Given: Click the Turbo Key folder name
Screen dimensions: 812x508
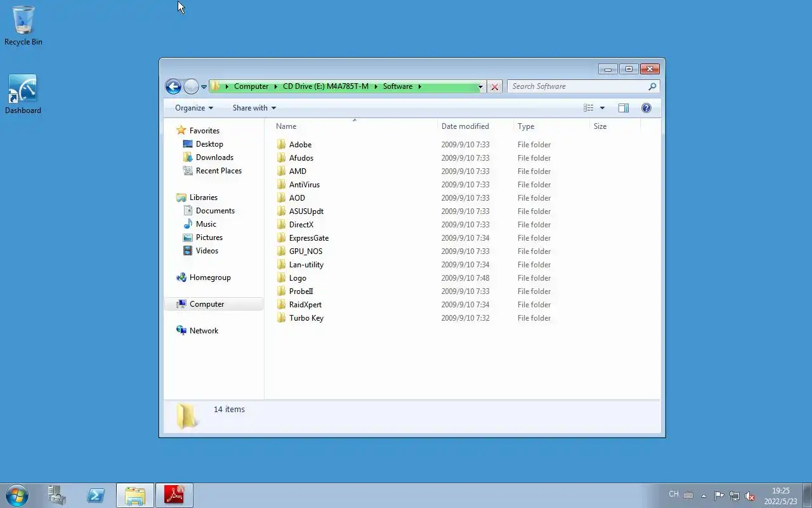Looking at the screenshot, I should coord(306,318).
